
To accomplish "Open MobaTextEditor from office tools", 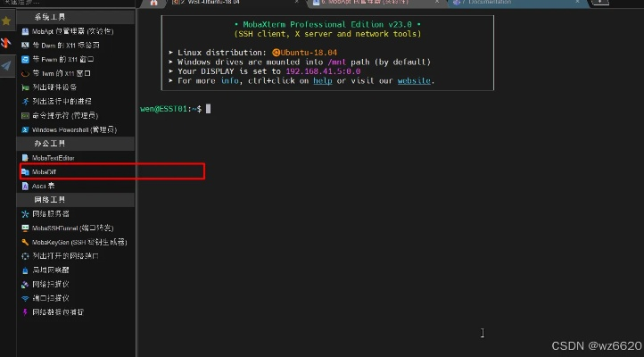I will tap(54, 157).
